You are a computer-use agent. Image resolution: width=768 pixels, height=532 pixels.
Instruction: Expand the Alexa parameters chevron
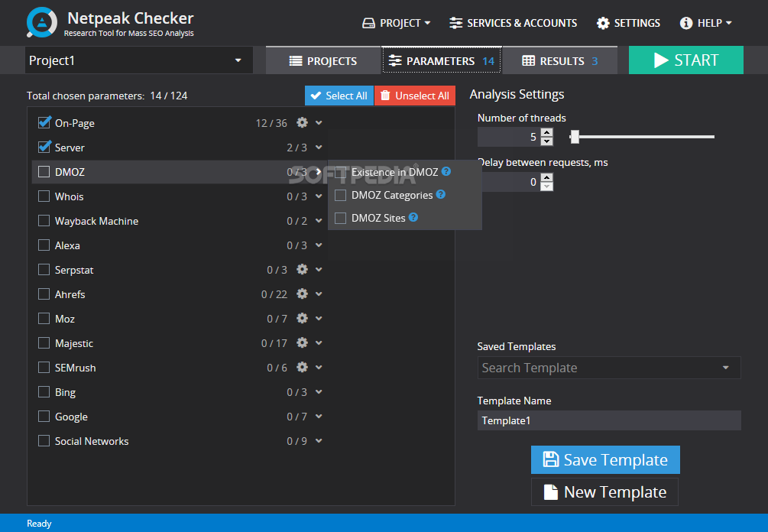(x=319, y=245)
